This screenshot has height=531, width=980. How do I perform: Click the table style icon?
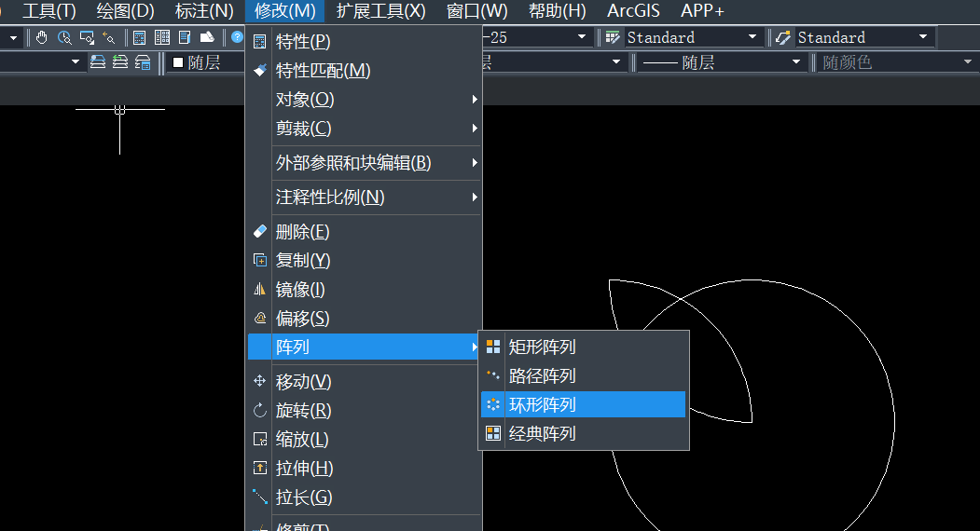tap(613, 37)
